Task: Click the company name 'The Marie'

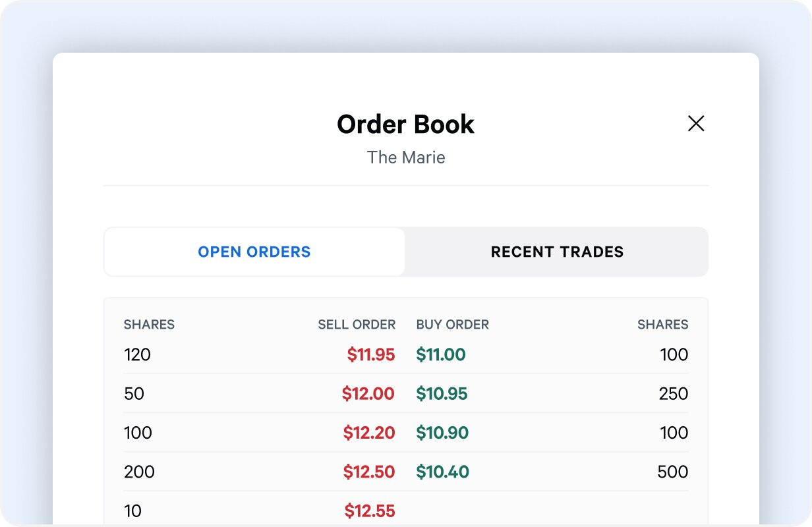Action: [x=406, y=157]
